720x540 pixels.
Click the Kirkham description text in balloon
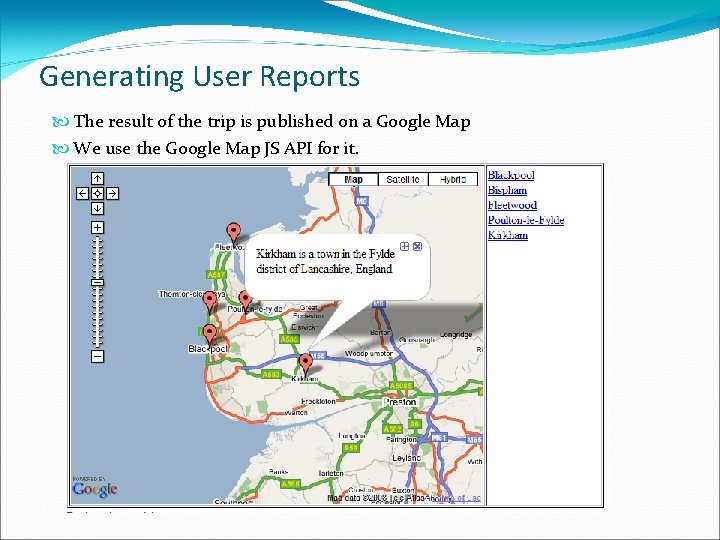pos(325,261)
